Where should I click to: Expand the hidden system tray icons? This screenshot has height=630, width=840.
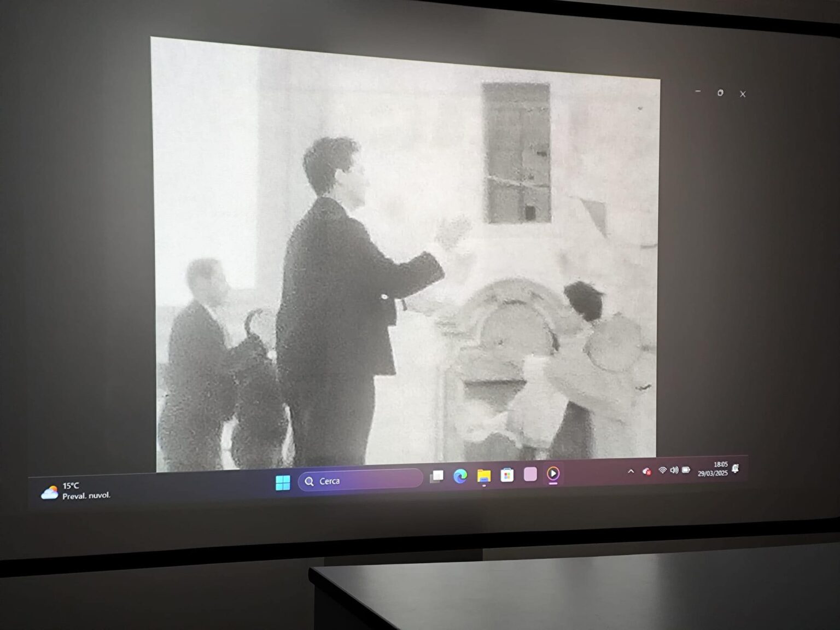click(x=631, y=471)
